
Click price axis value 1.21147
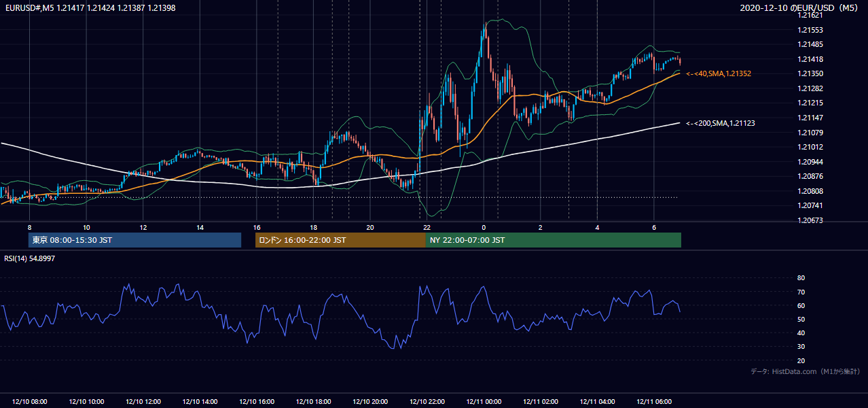coord(811,118)
